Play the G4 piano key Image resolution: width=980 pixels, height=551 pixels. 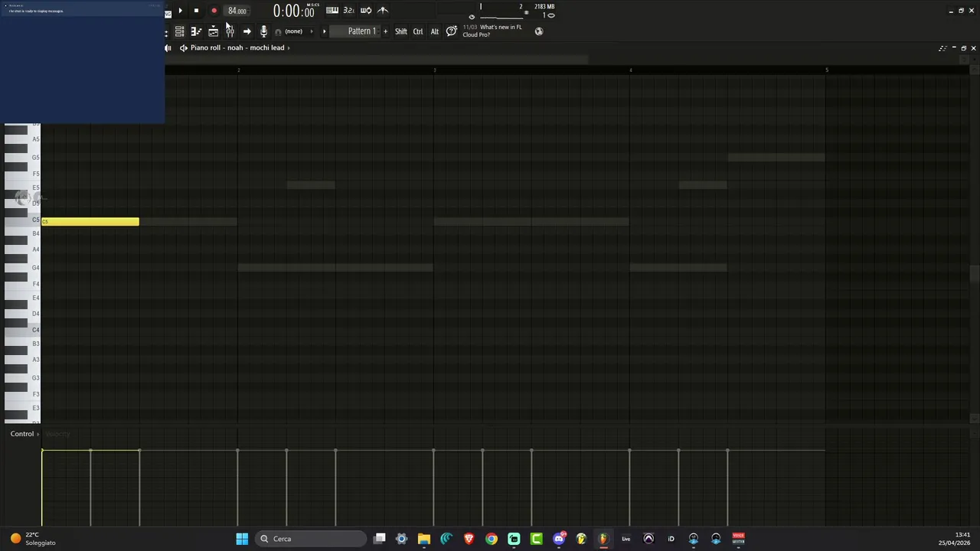pyautogui.click(x=21, y=268)
